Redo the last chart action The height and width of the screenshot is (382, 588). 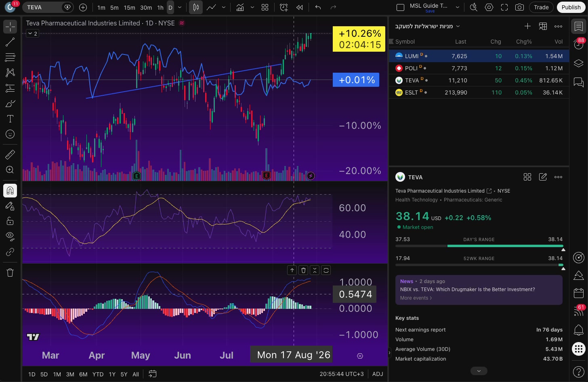[x=333, y=7]
